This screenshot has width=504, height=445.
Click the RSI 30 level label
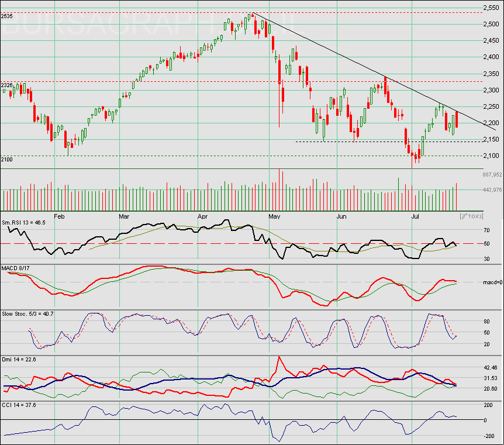[x=486, y=259]
